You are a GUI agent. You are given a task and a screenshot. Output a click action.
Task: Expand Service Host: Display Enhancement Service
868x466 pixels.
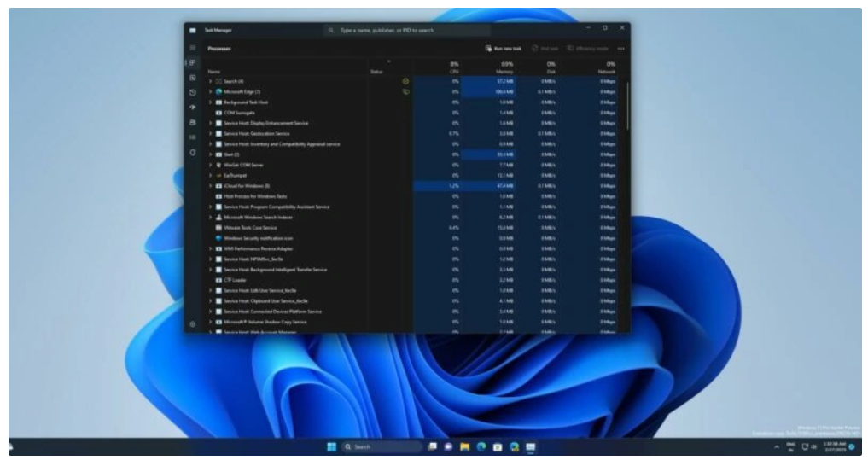click(x=210, y=124)
